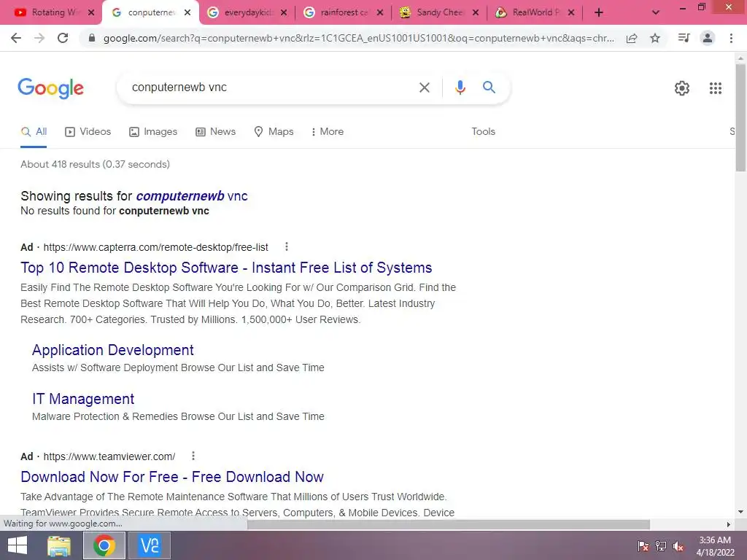Viewport: 747px width, 560px height.
Task: Open IT Management sitelink
Action: [x=83, y=399]
